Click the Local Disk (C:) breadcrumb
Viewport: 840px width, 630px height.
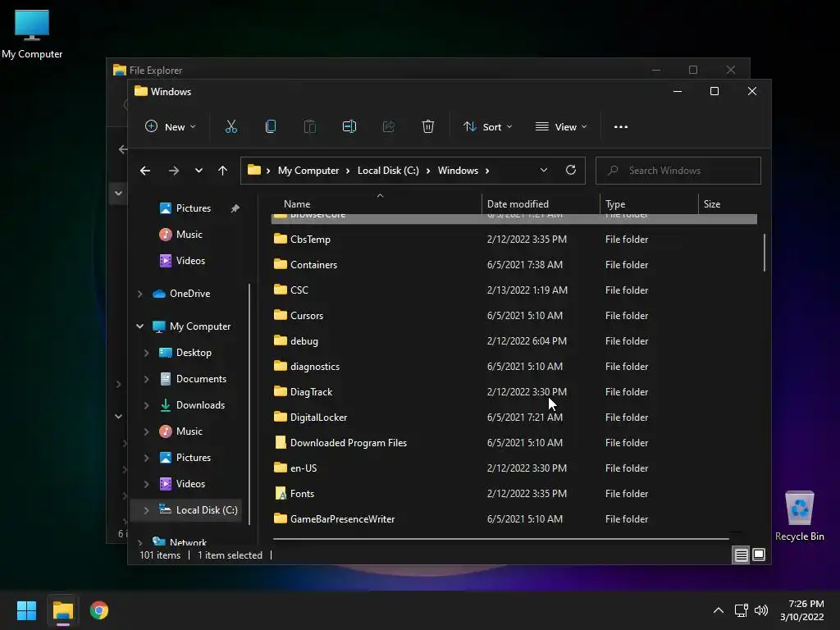tap(388, 171)
